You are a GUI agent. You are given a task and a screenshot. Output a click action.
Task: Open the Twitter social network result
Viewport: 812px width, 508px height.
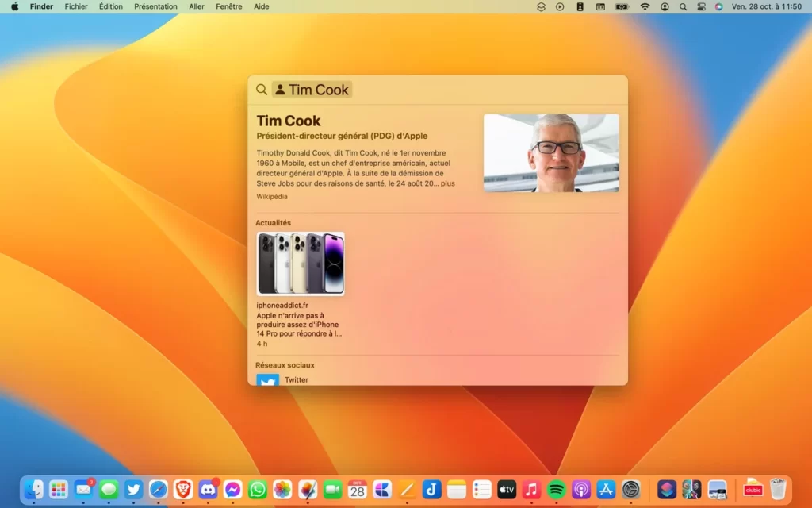pos(296,379)
